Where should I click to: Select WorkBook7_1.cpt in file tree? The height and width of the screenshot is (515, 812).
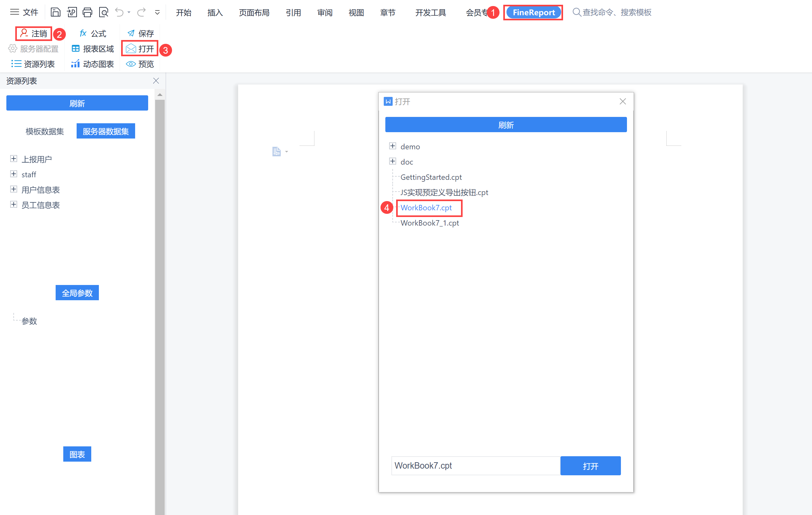coord(429,223)
